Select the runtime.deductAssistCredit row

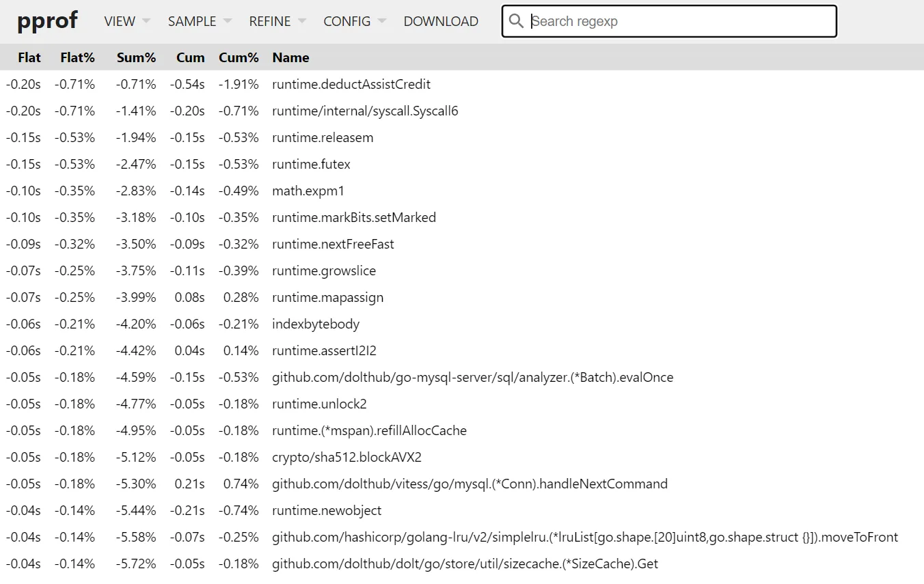(x=351, y=84)
